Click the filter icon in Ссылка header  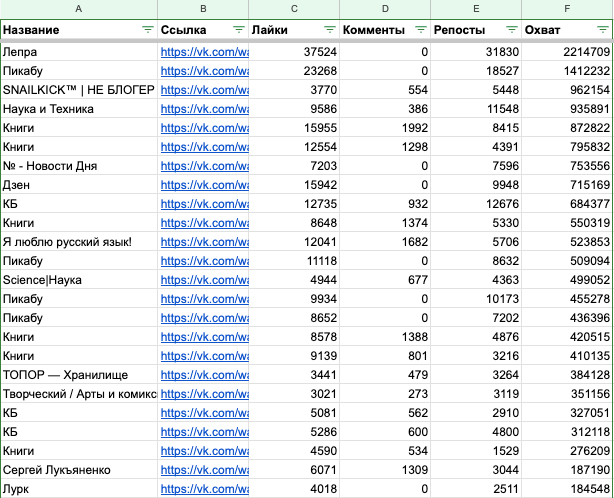click(x=238, y=30)
